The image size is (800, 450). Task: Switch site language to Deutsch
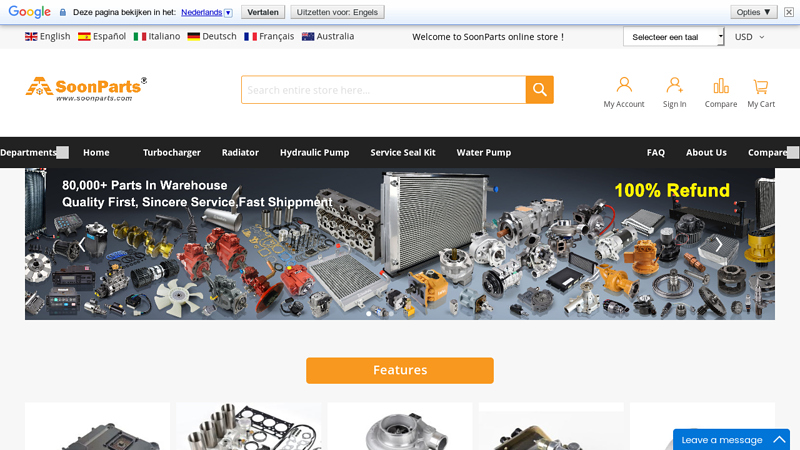[219, 36]
